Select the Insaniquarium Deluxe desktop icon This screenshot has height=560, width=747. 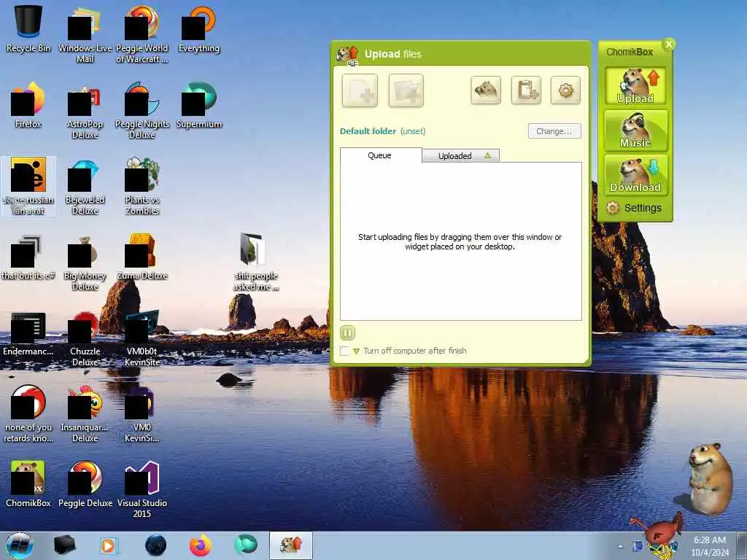(85, 413)
